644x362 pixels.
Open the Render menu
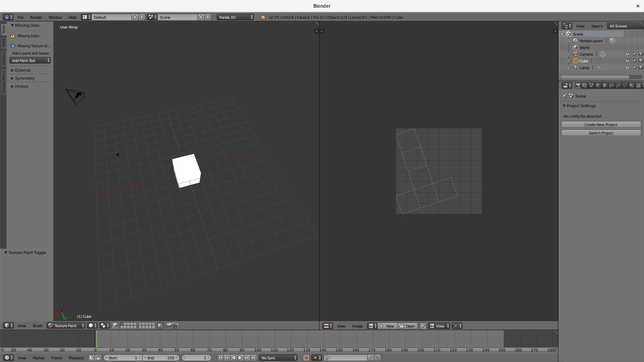click(36, 17)
